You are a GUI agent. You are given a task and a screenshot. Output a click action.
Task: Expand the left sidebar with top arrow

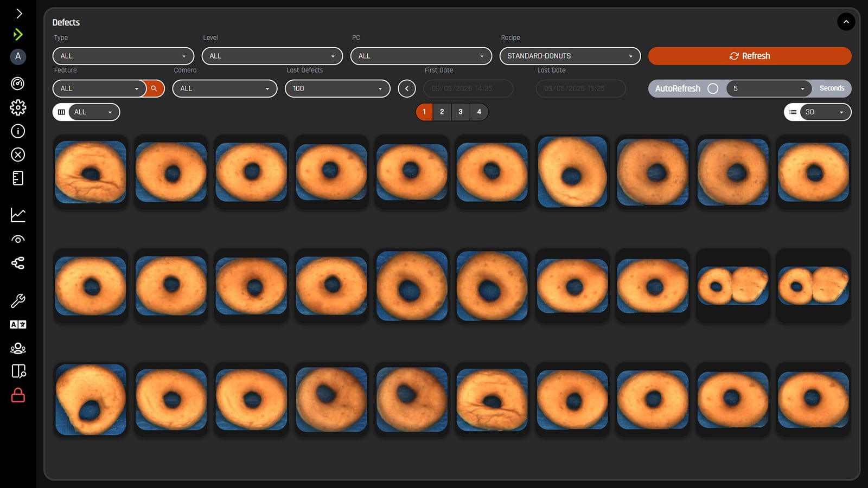click(x=19, y=14)
